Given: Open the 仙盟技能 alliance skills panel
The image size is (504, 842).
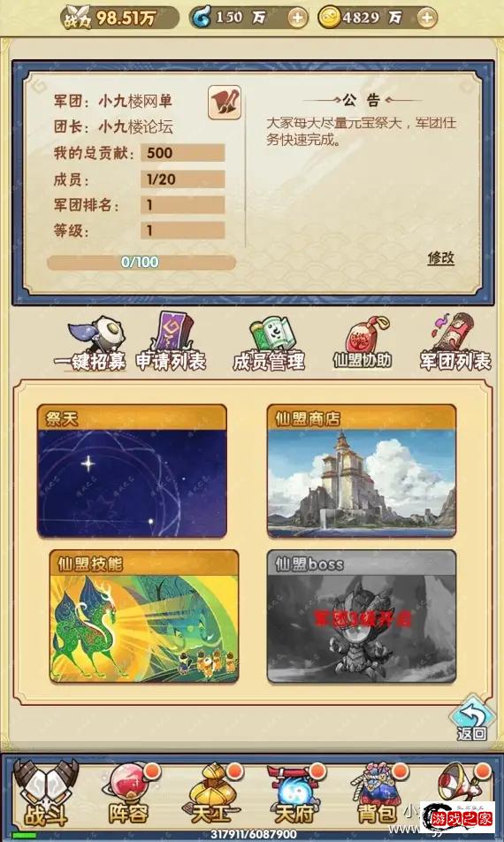Looking at the screenshot, I should pos(144,616).
